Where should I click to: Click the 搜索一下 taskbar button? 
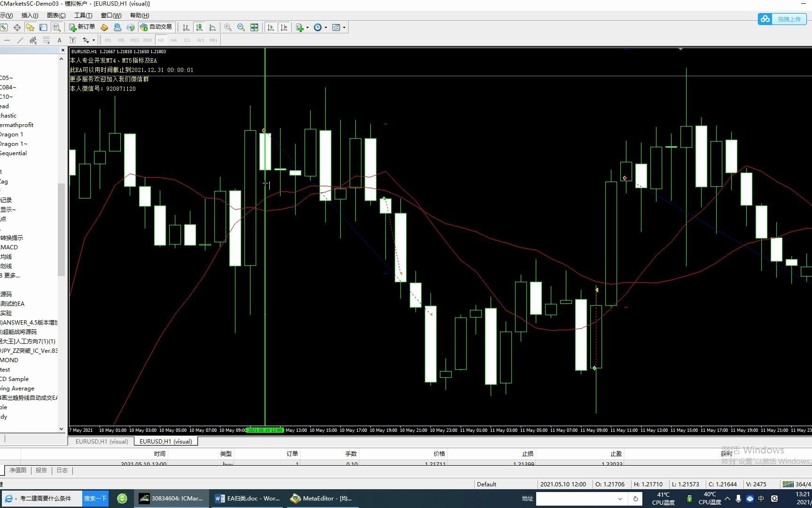point(95,498)
